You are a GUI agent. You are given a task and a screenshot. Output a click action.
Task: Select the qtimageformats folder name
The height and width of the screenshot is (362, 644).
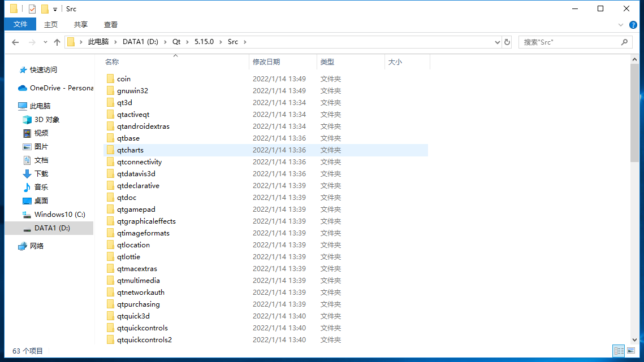coord(143,233)
